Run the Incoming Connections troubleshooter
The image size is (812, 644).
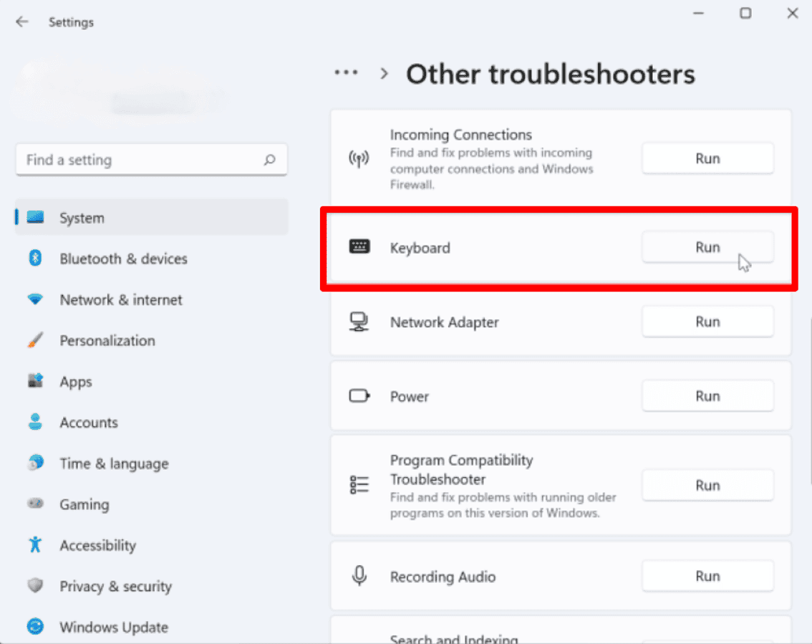coord(707,158)
